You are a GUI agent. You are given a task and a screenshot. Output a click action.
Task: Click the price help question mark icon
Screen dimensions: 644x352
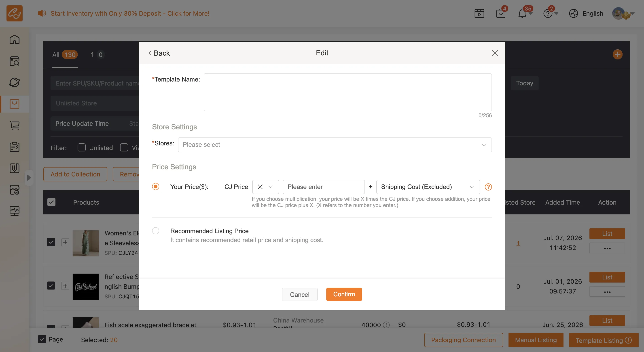point(488,187)
